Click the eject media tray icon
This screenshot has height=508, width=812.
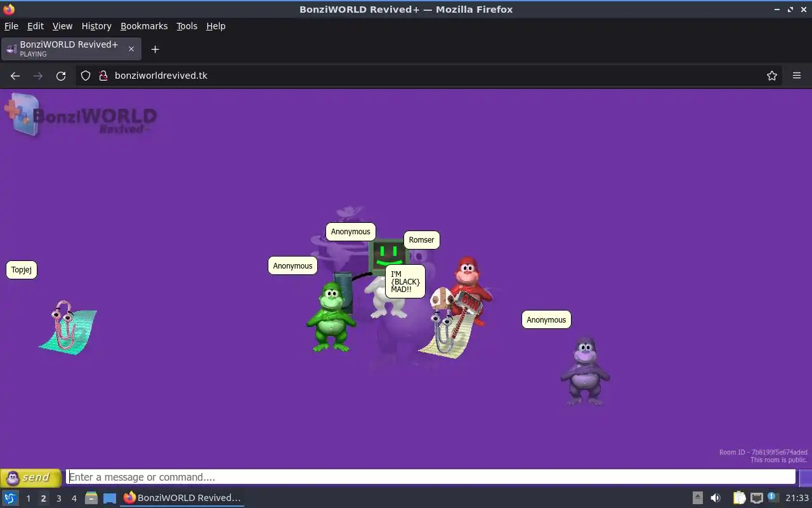[697, 498]
